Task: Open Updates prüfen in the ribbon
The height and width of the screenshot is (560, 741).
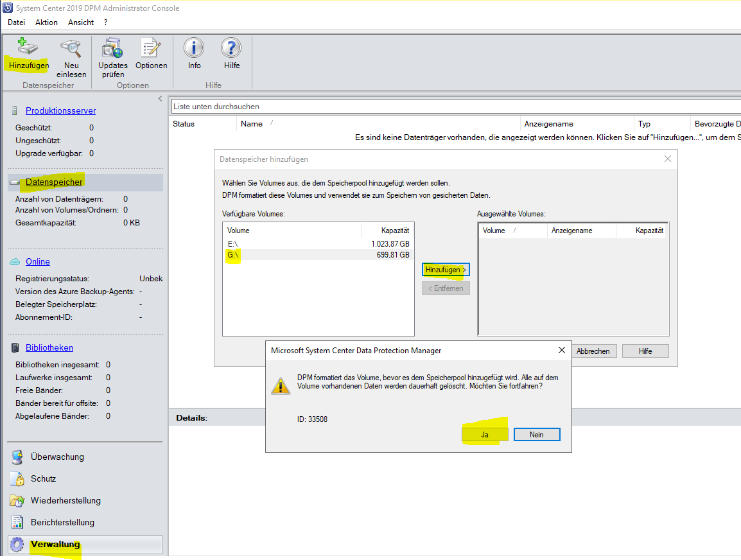Action: (x=112, y=48)
